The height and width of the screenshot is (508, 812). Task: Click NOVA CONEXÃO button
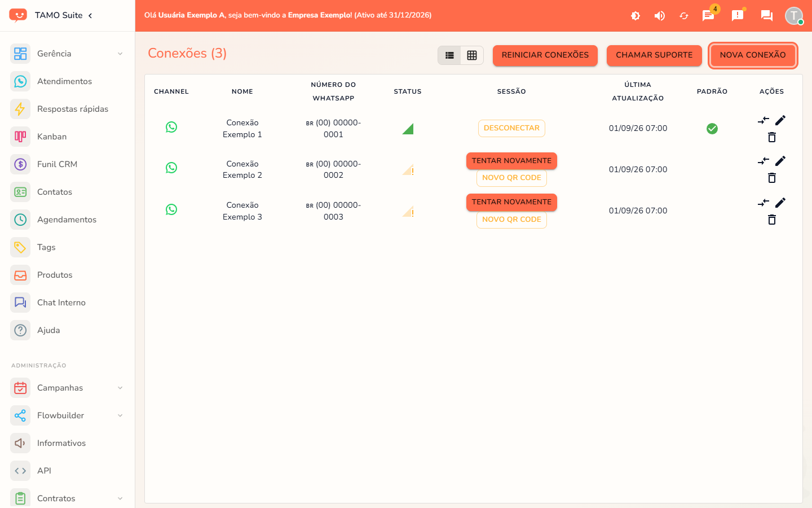753,55
